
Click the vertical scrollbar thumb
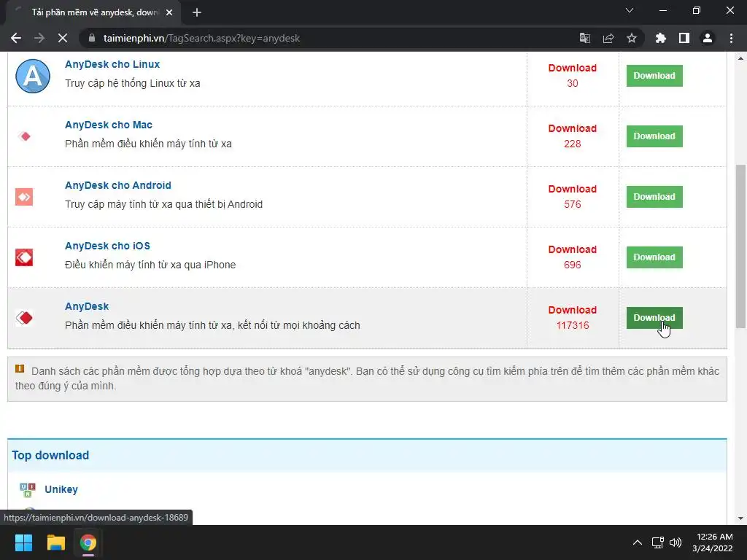[x=740, y=246]
